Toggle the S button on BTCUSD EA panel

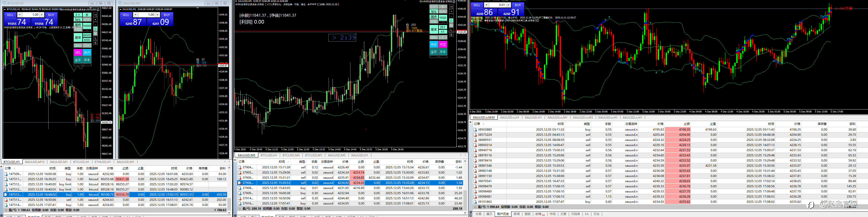coord(95,43)
